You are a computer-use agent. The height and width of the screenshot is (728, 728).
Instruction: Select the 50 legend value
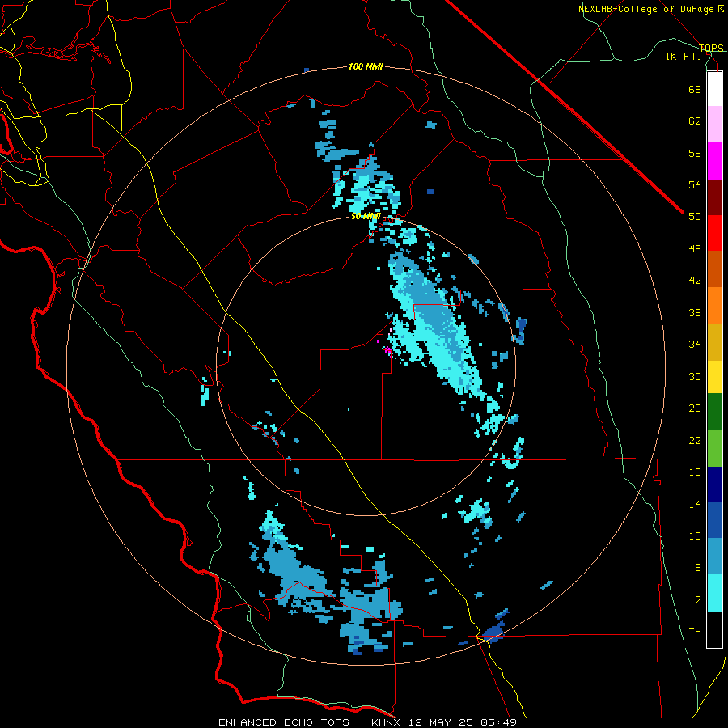(695, 217)
